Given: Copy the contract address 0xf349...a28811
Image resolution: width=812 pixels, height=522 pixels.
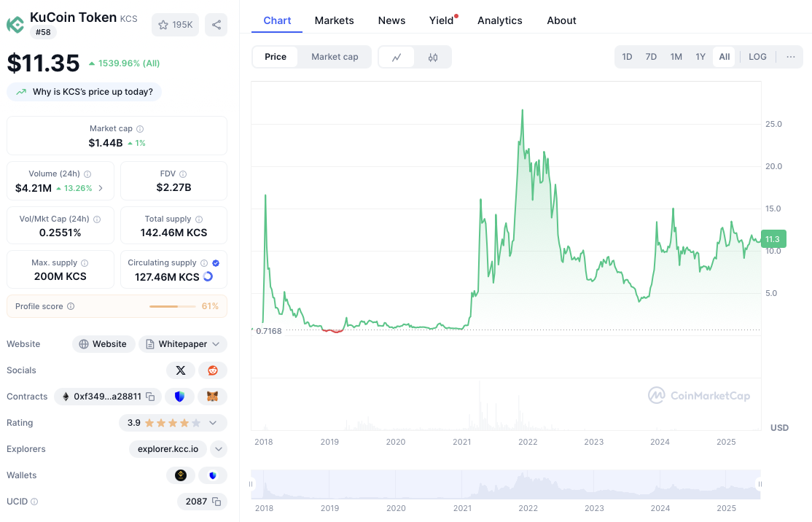Looking at the screenshot, I should click(150, 397).
